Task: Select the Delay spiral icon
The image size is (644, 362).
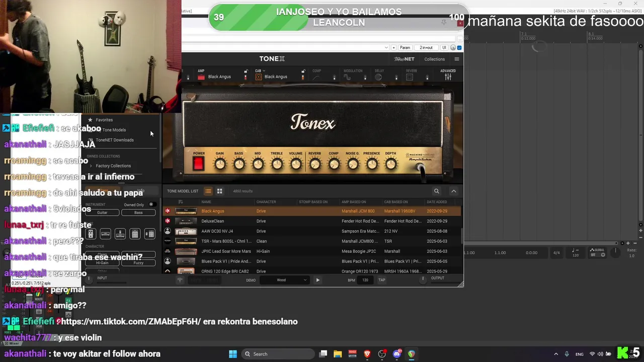Action: coord(379,77)
